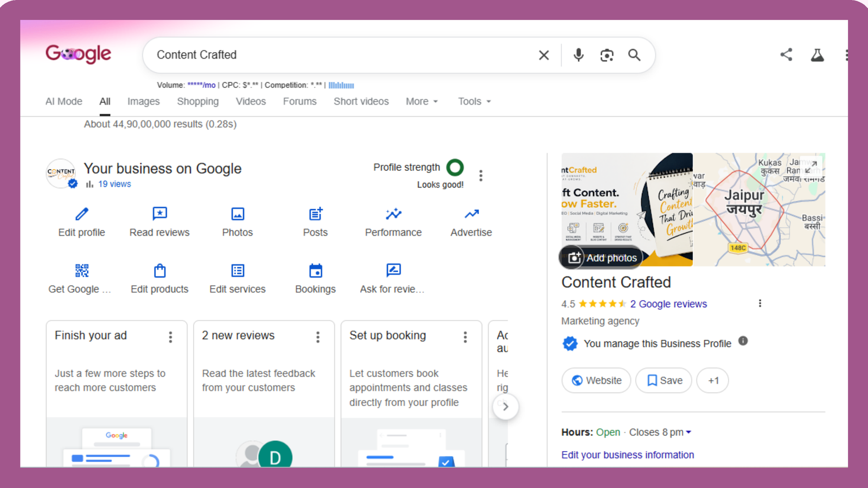This screenshot has height=488, width=868.
Task: Expand the map with the arrow icon
Action: pyautogui.click(x=810, y=166)
